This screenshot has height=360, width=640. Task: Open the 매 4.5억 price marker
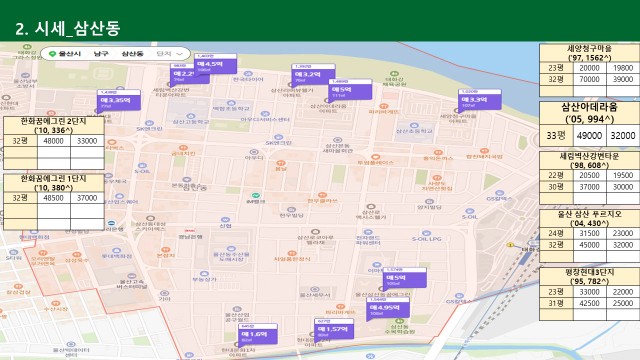216,64
